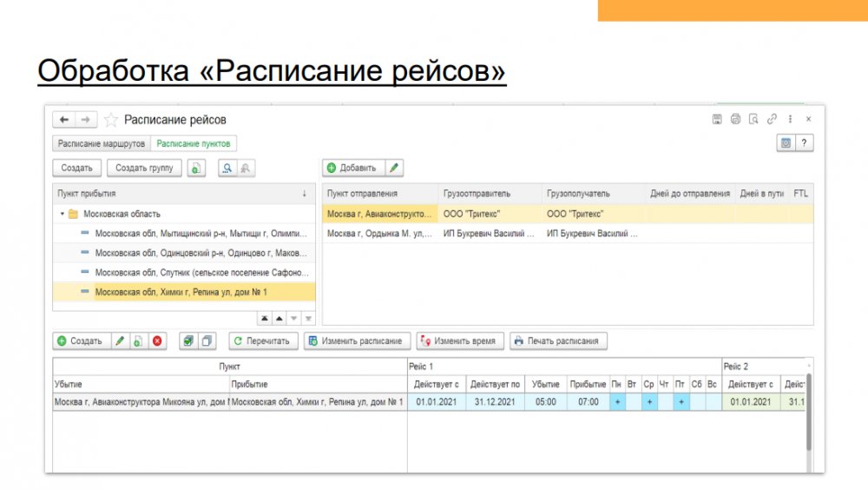Collapse the Московская область folder
Screen dimensions: 868x490
(62, 214)
